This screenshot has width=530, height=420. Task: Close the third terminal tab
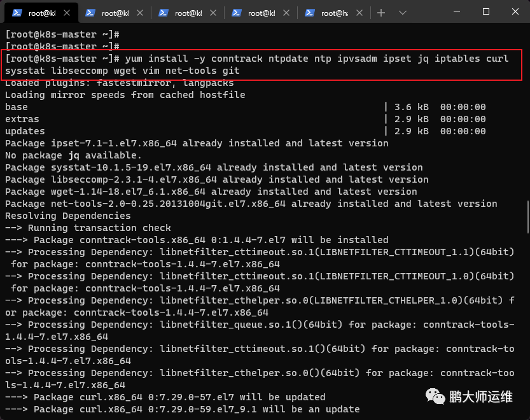(213, 13)
